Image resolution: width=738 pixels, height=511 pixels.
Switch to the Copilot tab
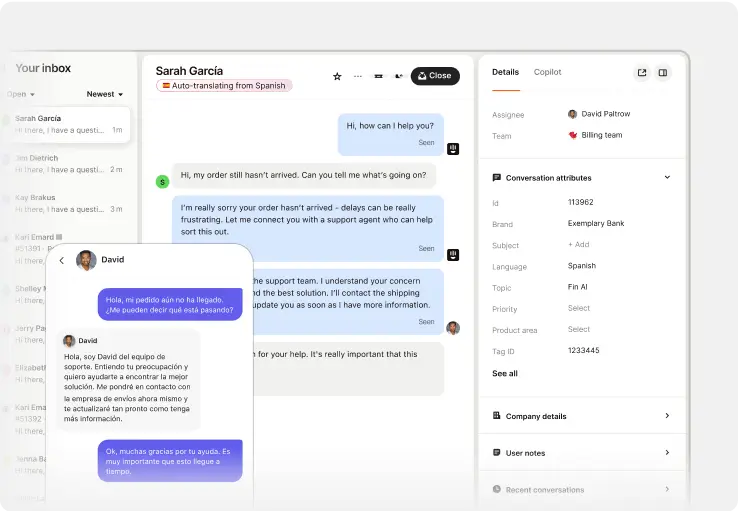point(547,72)
